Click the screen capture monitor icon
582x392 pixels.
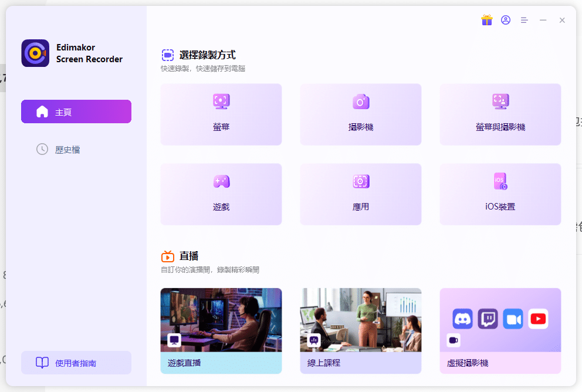click(221, 102)
